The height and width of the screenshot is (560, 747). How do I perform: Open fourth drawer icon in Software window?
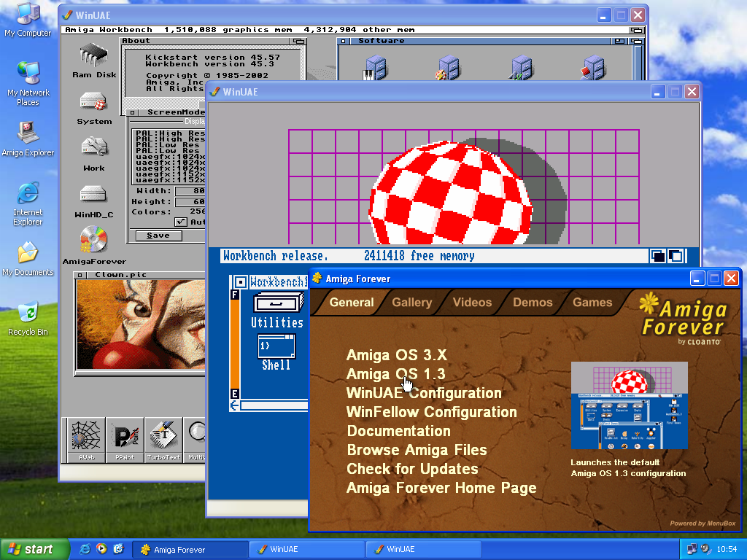(x=593, y=68)
